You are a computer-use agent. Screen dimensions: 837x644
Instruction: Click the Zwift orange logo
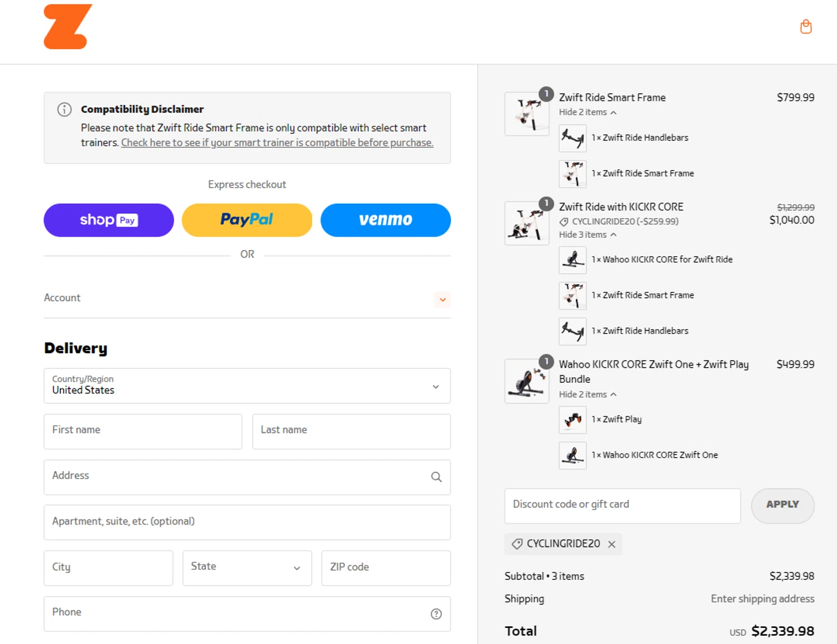pos(68,27)
